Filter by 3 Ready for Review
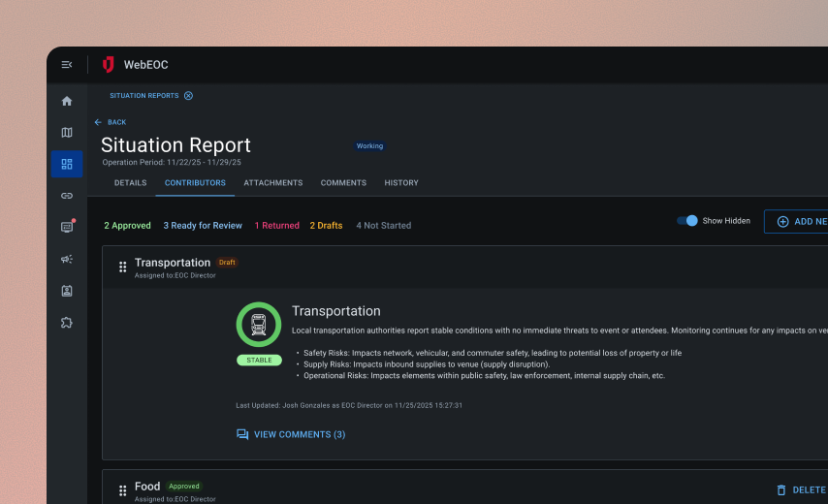Viewport: 828px width, 504px height. pos(203,226)
